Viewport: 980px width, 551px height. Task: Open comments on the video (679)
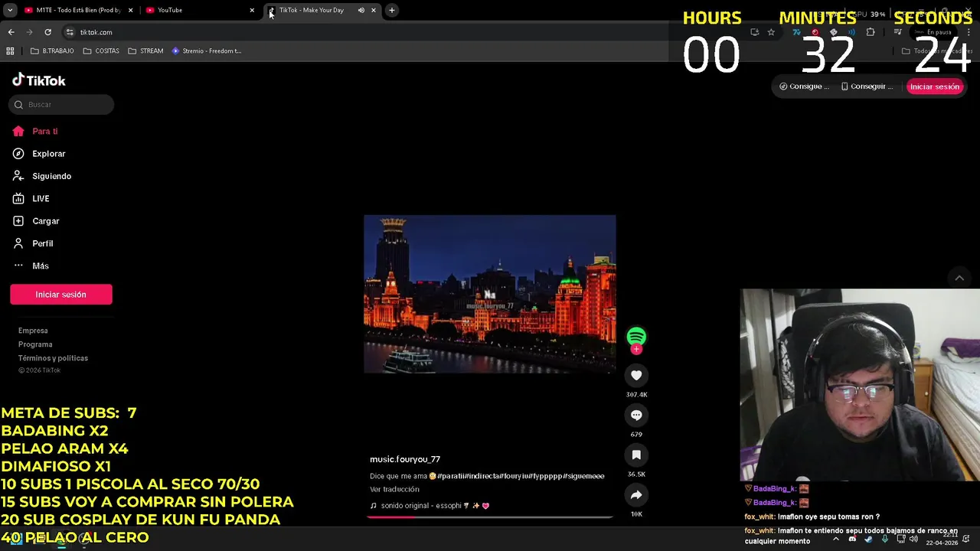pyautogui.click(x=636, y=415)
